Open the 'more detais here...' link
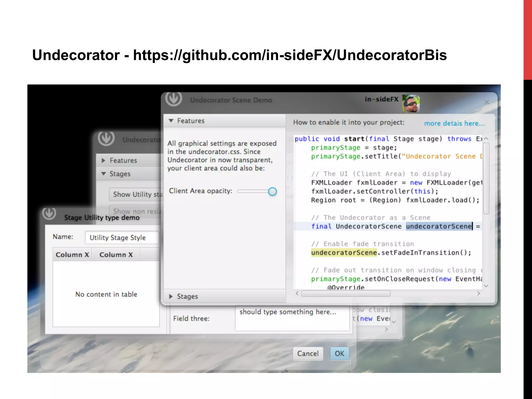The height and width of the screenshot is (399, 532). [454, 123]
